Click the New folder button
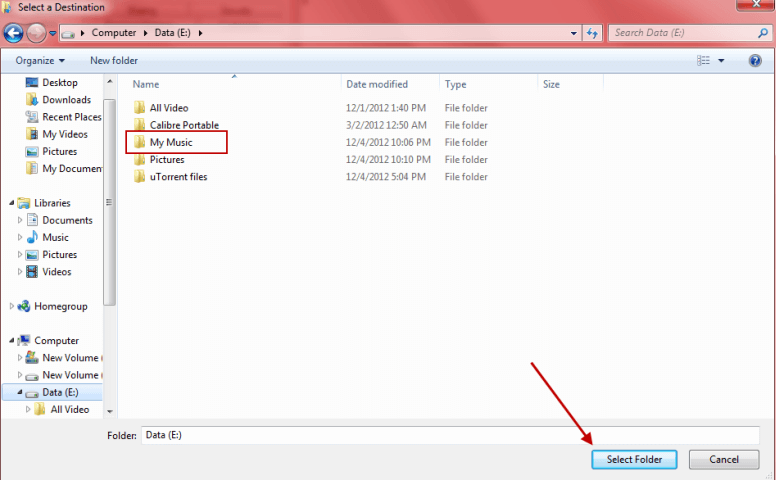 (114, 60)
